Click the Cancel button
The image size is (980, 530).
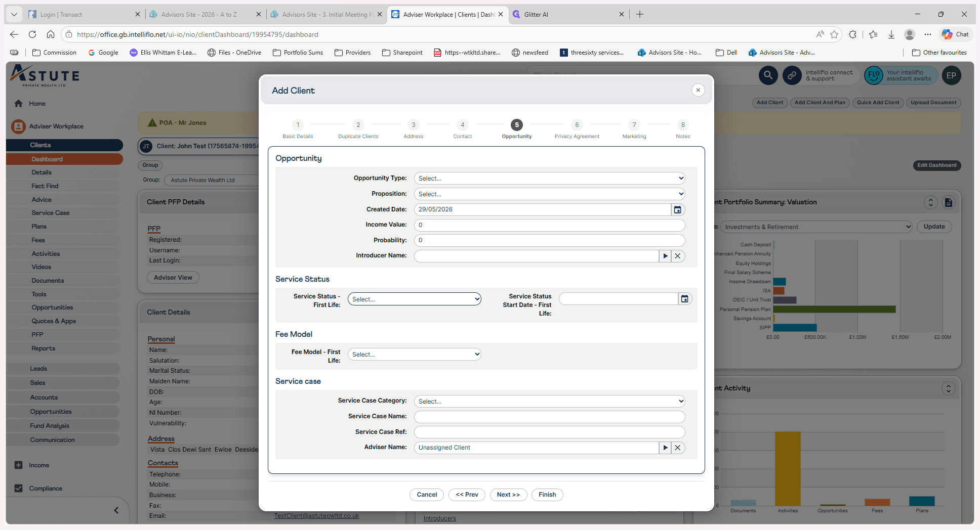pyautogui.click(x=427, y=495)
